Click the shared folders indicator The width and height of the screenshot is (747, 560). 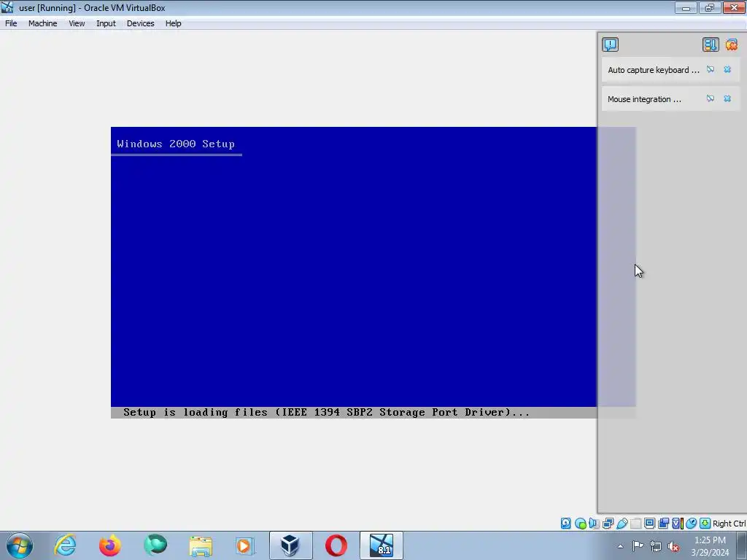click(x=635, y=524)
